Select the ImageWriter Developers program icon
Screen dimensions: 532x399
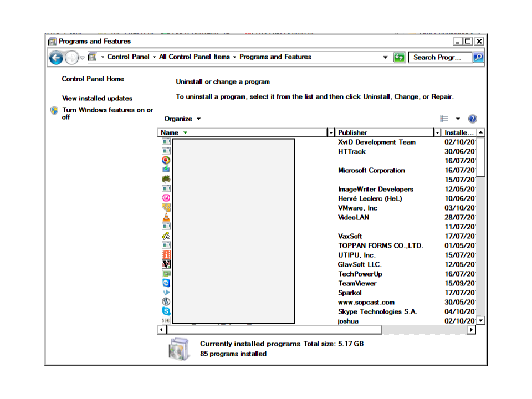click(166, 188)
